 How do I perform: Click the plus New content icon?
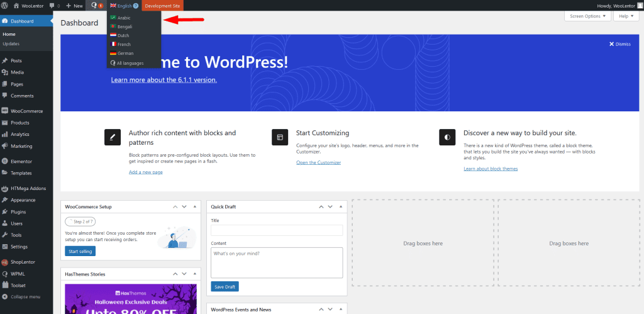point(69,6)
